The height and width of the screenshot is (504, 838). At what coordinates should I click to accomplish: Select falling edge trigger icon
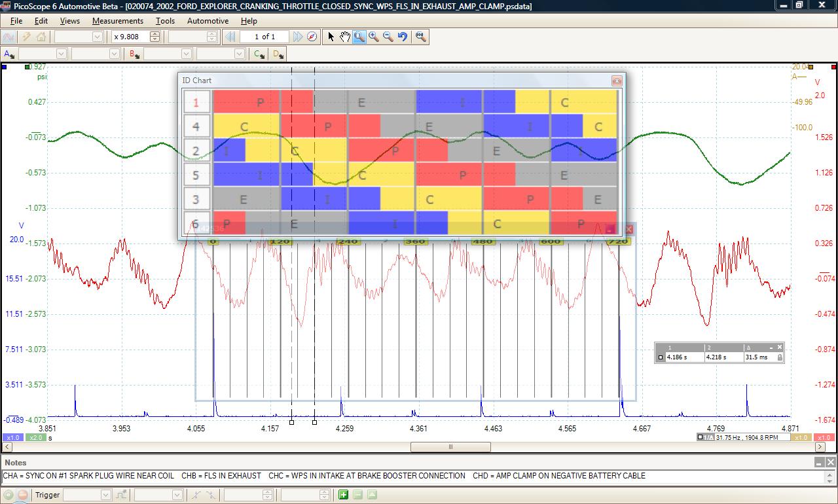pos(212,495)
